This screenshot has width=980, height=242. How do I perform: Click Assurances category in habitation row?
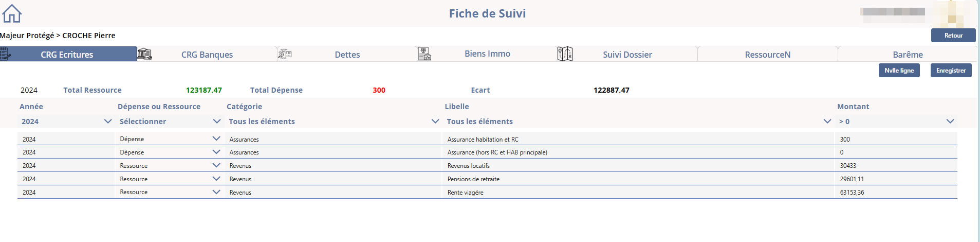pos(333,139)
